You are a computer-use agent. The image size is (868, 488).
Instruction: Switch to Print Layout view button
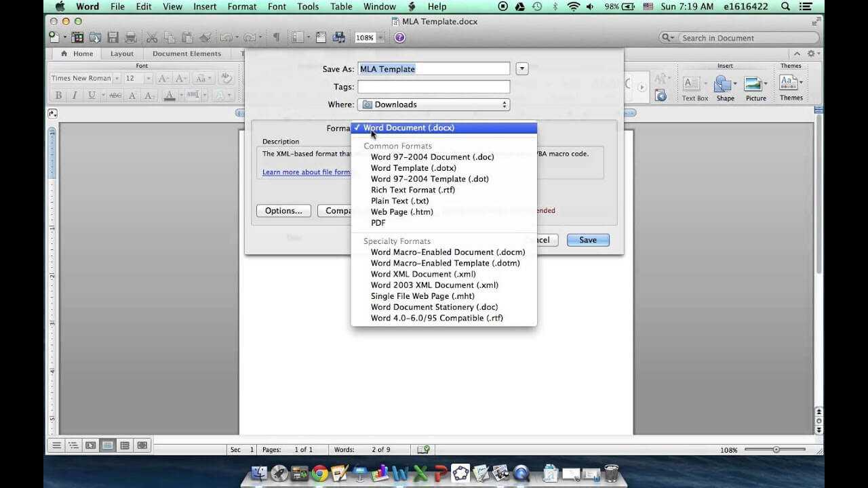pyautogui.click(x=107, y=445)
